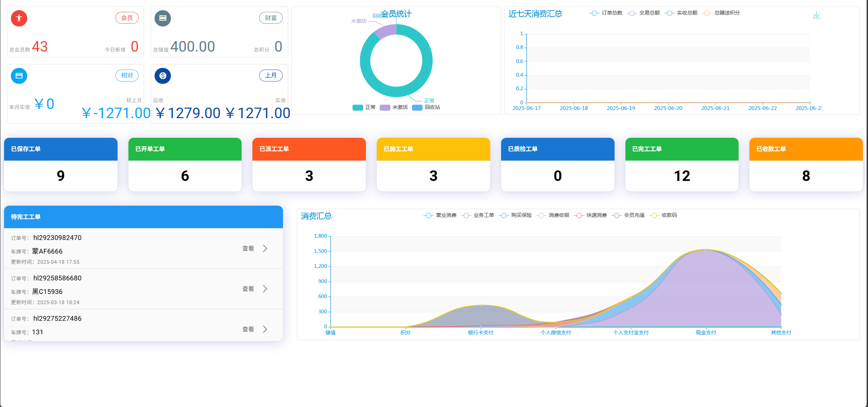
Task: Click update time 2025-03-18 18:24
Action: pyautogui.click(x=58, y=302)
